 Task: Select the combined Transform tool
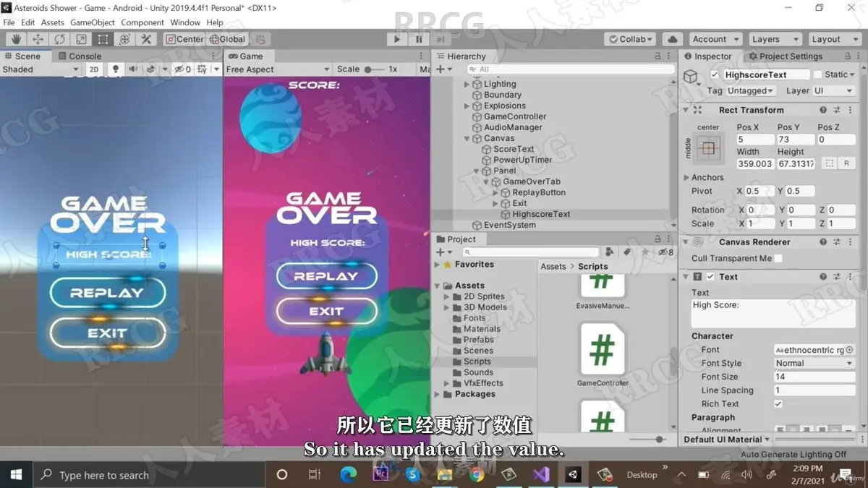tap(124, 39)
